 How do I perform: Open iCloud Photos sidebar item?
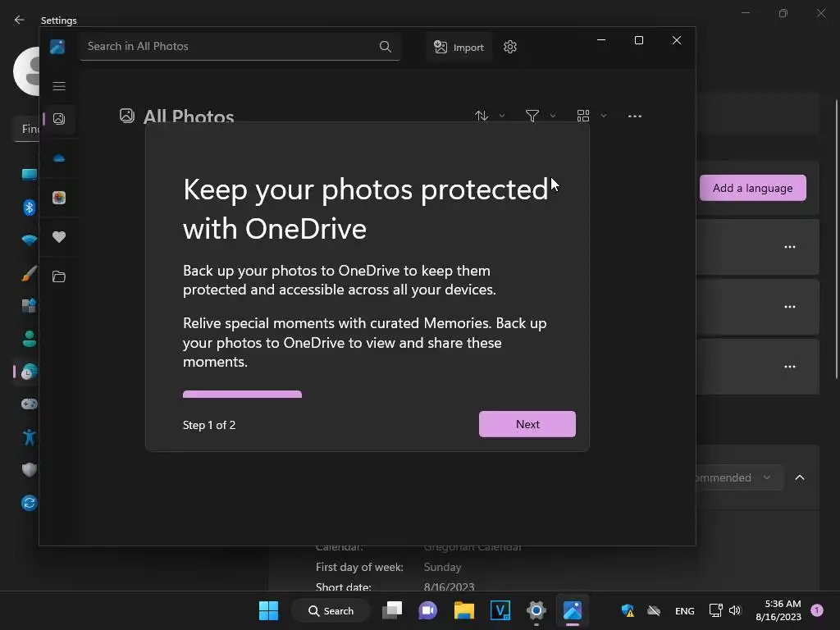pyautogui.click(x=59, y=198)
